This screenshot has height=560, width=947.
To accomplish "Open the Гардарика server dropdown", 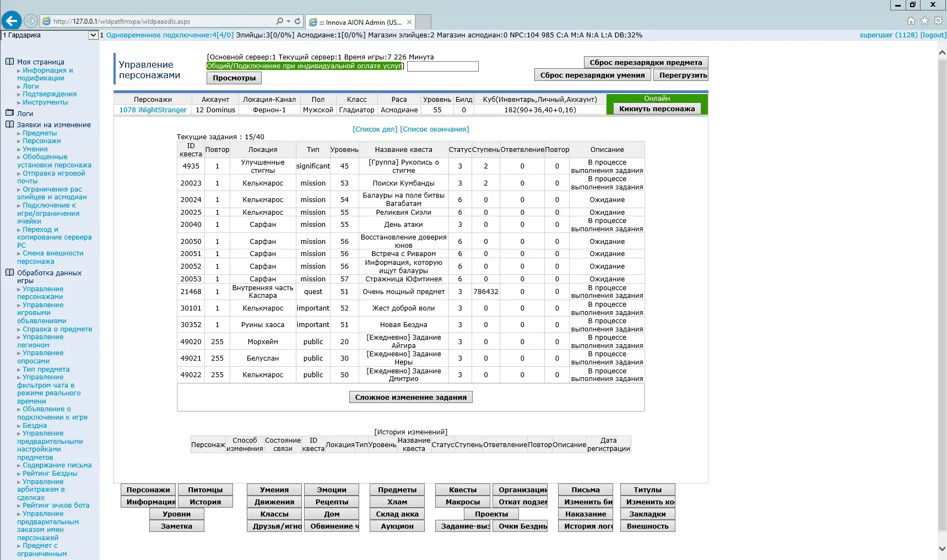I will [93, 35].
